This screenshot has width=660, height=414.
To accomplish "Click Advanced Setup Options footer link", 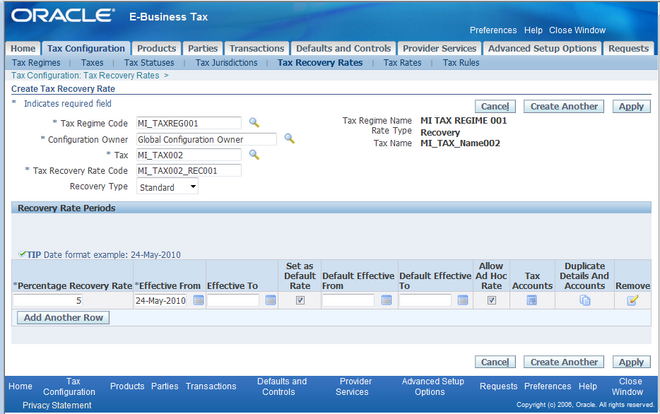I will [432, 387].
